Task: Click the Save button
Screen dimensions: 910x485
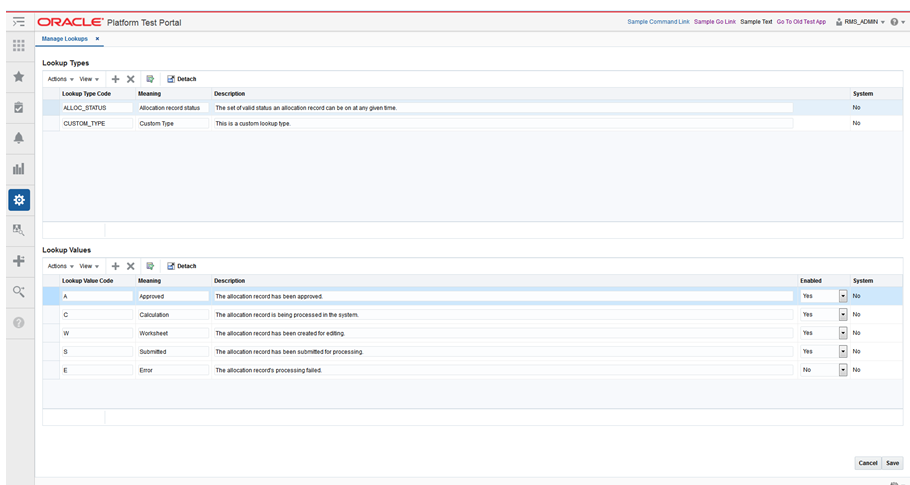Action: click(x=892, y=463)
